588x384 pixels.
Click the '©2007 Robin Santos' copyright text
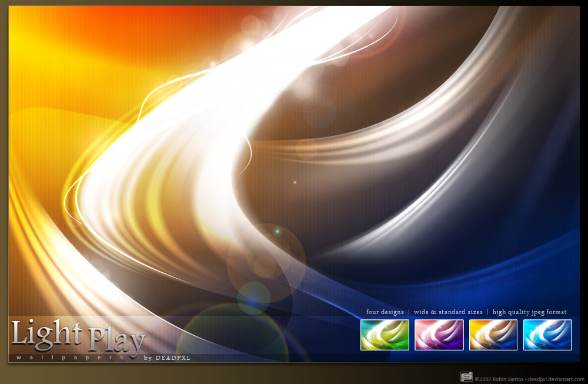[x=499, y=379]
